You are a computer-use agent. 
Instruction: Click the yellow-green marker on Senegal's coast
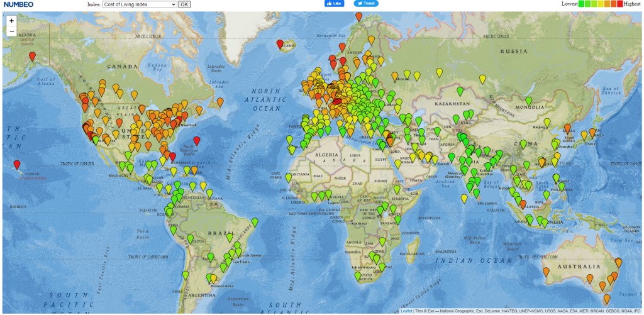pyautogui.click(x=289, y=178)
